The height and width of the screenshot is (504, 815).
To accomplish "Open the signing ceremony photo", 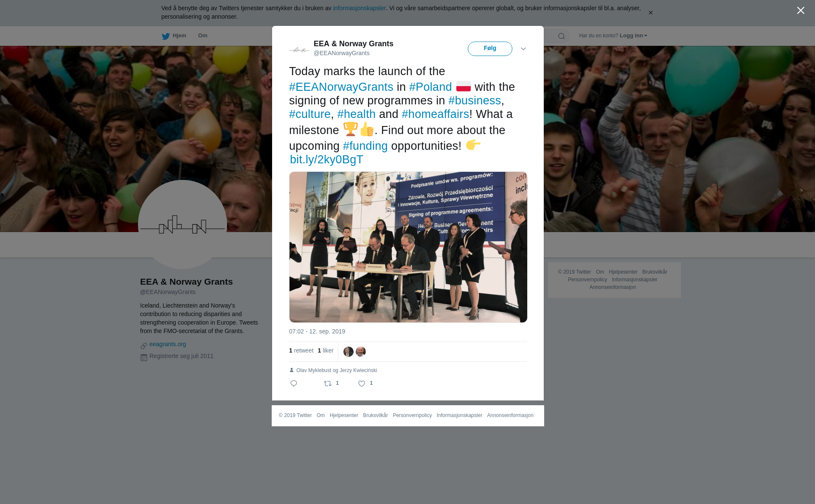I will (x=408, y=247).
